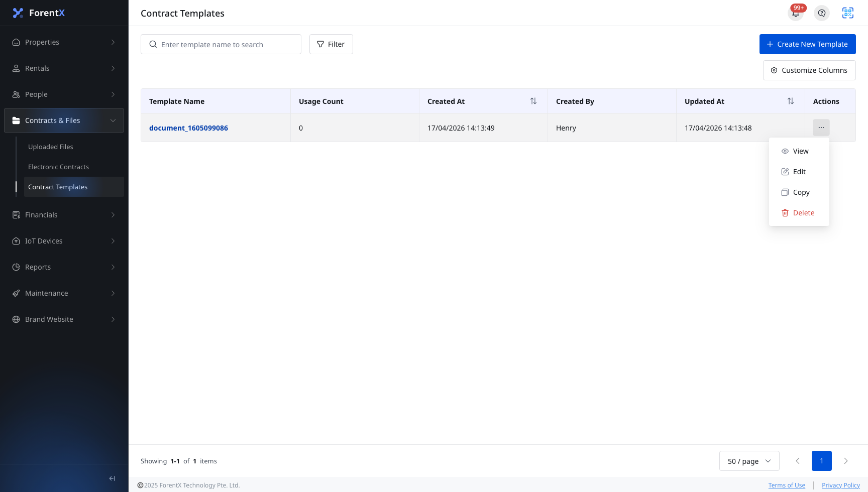
Task: Expand the IoT Devices menu chevron
Action: [113, 241]
